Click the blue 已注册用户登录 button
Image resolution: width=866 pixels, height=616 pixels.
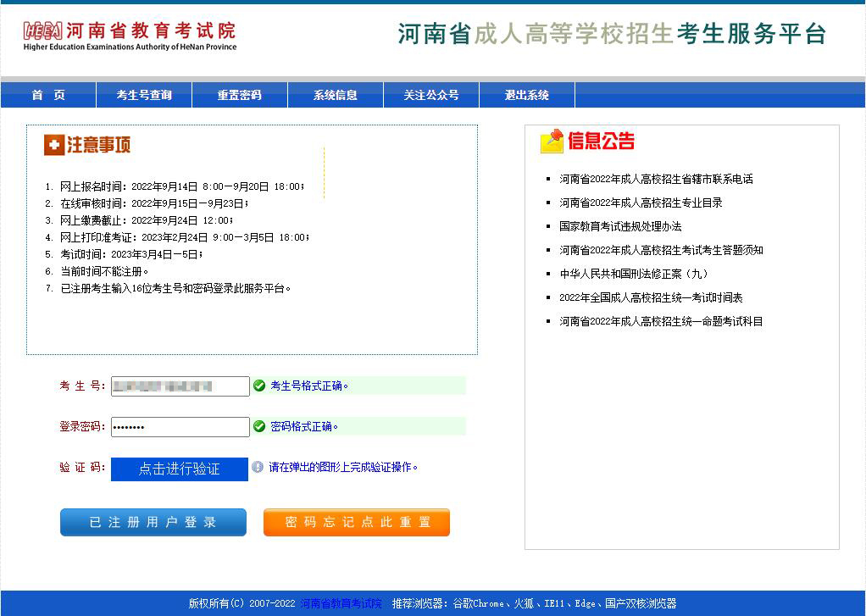(x=153, y=523)
